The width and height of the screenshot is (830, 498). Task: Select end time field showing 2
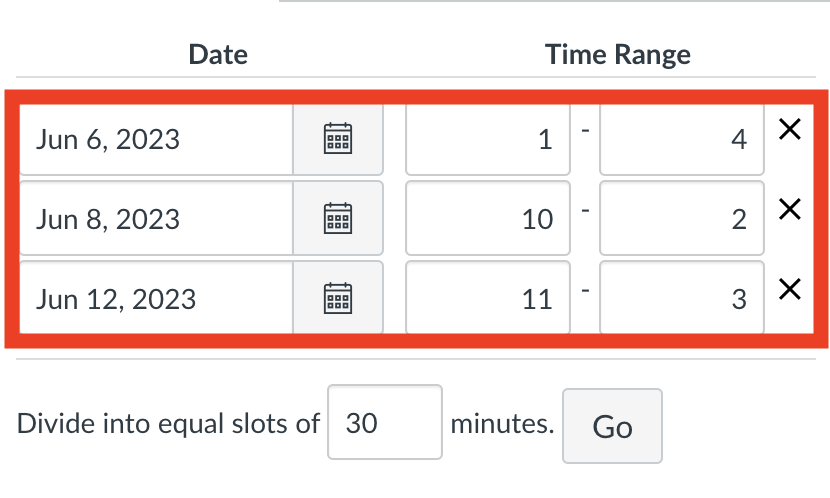[x=682, y=219]
